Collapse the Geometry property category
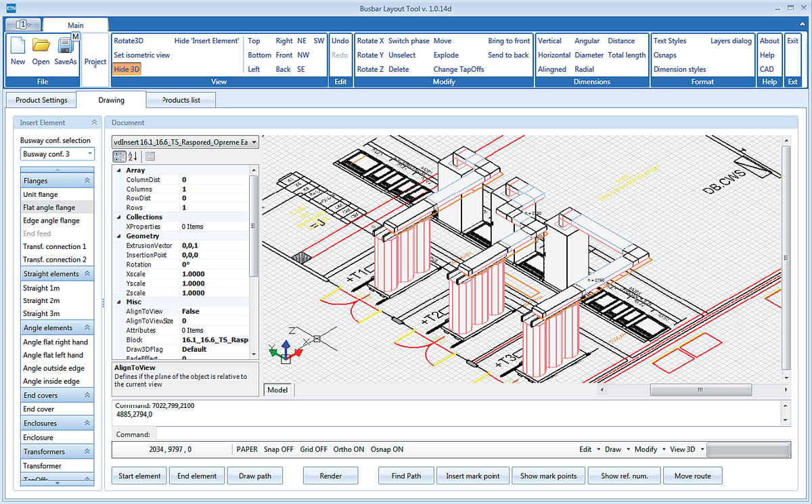The width and height of the screenshot is (812, 504). [119, 236]
